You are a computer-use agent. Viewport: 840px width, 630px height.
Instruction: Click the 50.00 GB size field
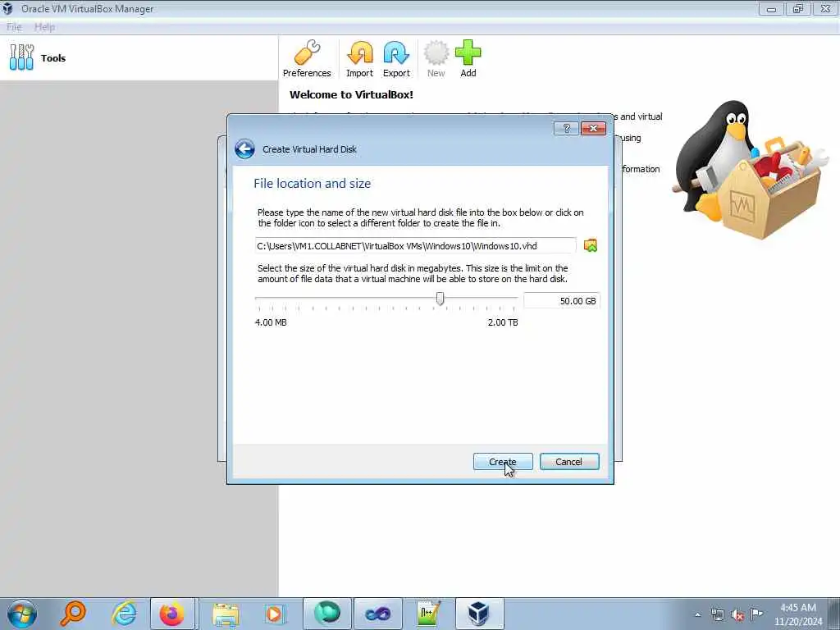[x=561, y=301]
